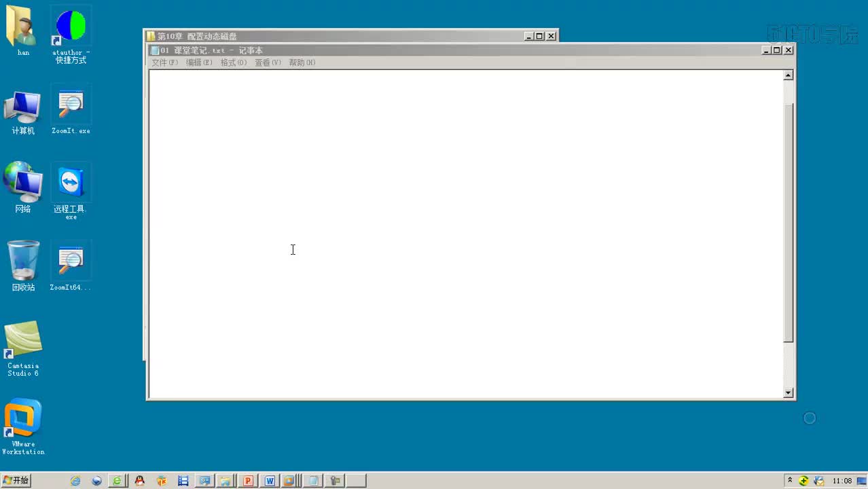This screenshot has width=868, height=489.
Task: Click the orange K icon in taskbar
Action: [x=162, y=481]
